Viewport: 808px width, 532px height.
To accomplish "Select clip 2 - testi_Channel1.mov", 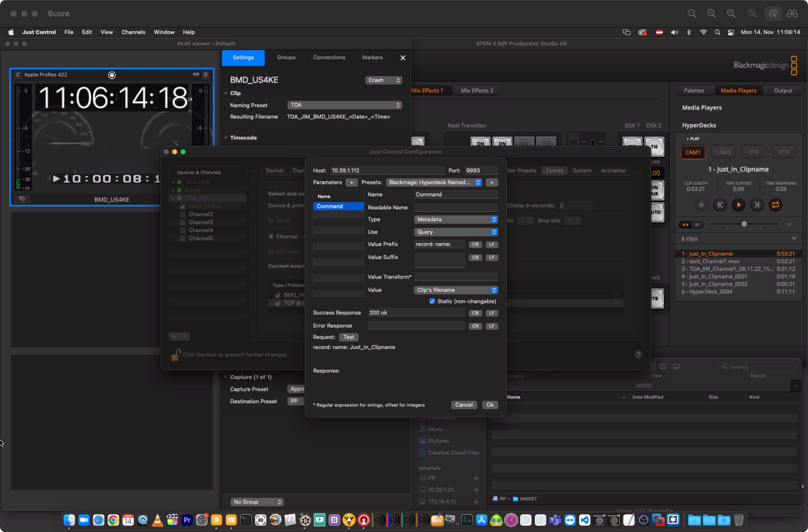I will click(738, 262).
